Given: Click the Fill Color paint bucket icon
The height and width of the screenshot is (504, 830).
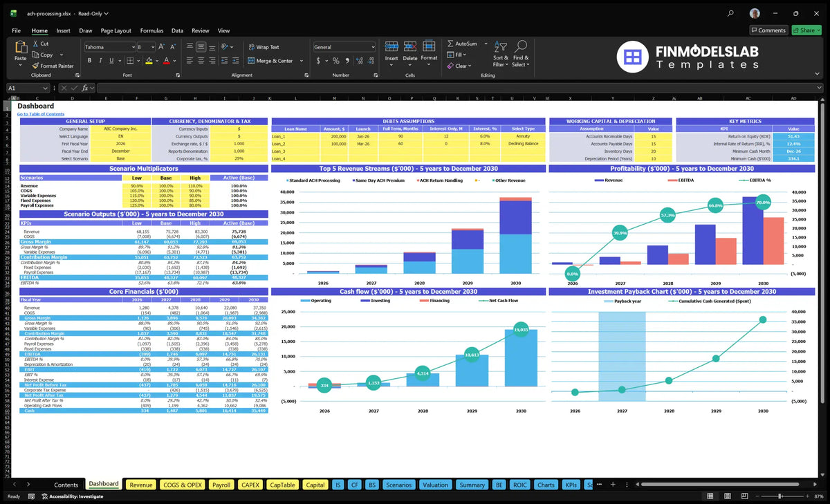Looking at the screenshot, I should point(148,61).
